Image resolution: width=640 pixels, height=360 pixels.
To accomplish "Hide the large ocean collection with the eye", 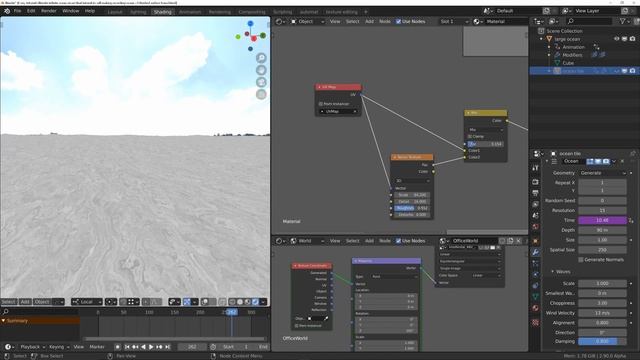I will (x=616, y=39).
